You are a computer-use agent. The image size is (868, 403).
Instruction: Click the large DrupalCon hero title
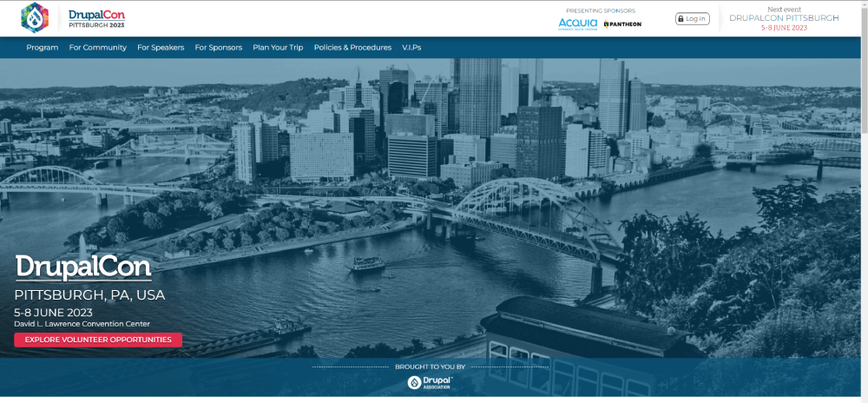(x=83, y=268)
